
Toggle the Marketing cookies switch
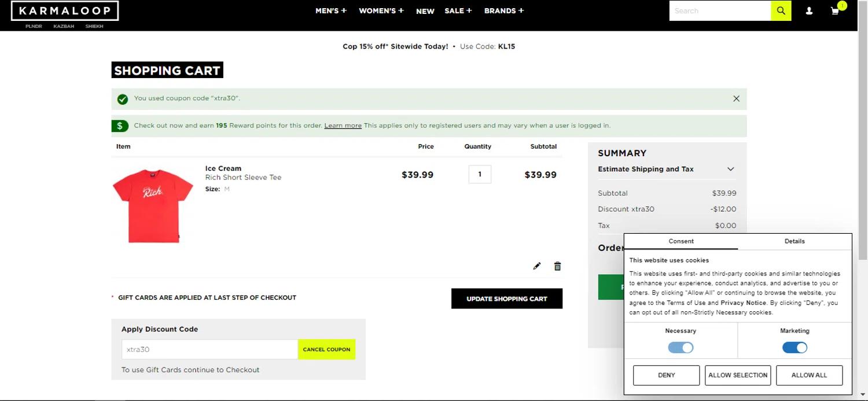(795, 348)
